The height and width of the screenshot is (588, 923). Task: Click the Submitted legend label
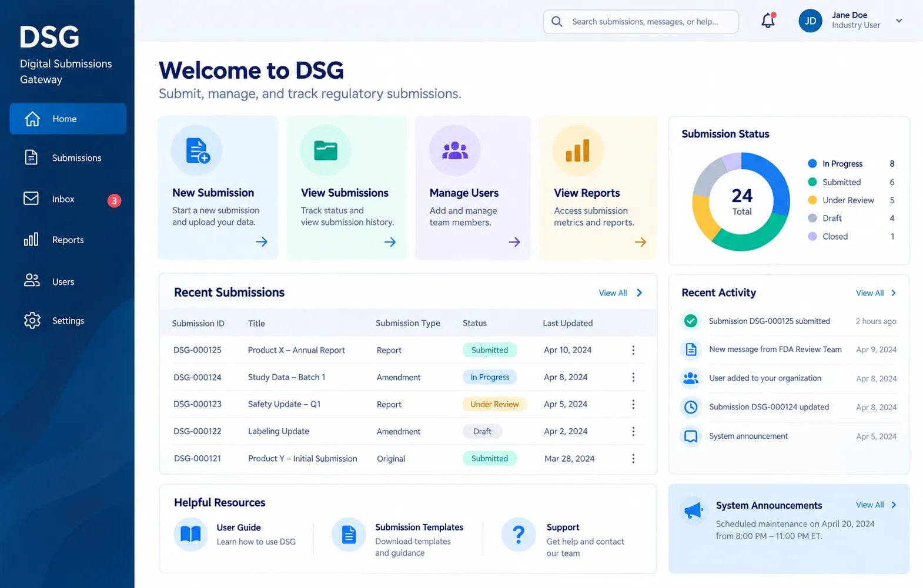842,182
